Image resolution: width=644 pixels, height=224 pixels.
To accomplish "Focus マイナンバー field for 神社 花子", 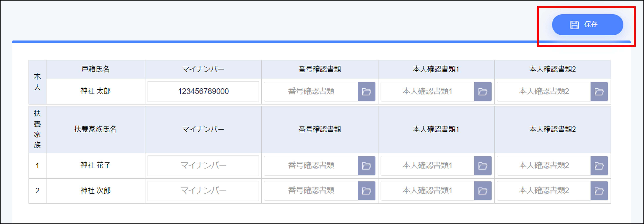I will click(x=203, y=166).
